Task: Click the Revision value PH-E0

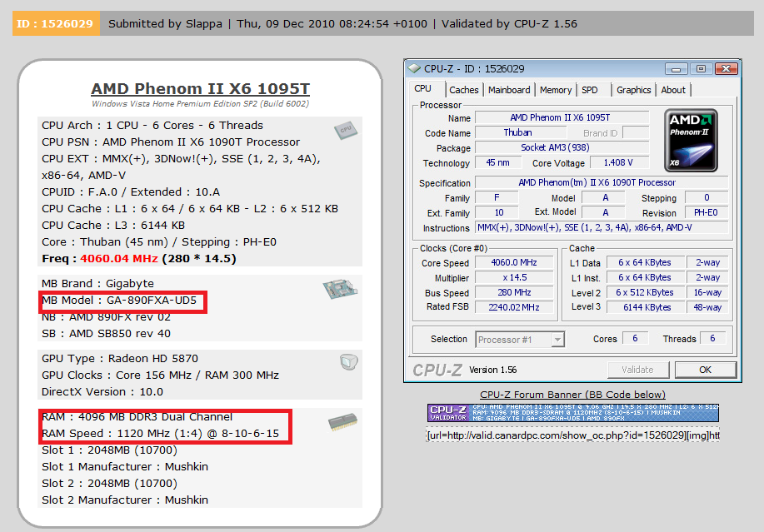Action: tap(706, 212)
